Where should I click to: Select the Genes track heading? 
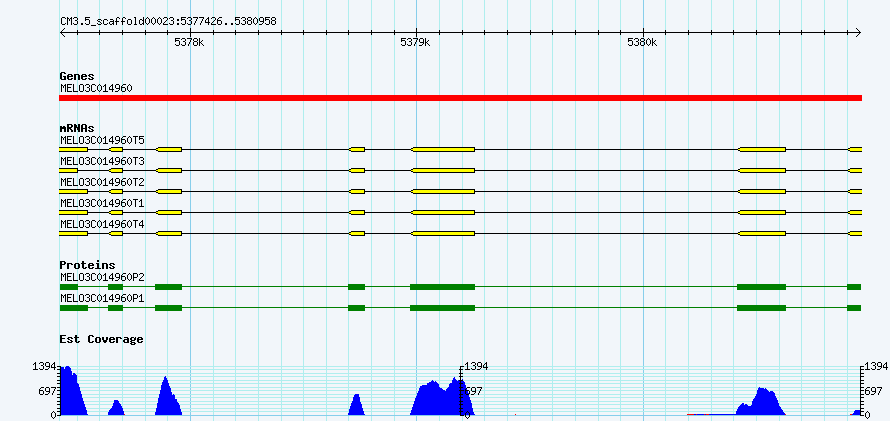tap(77, 76)
